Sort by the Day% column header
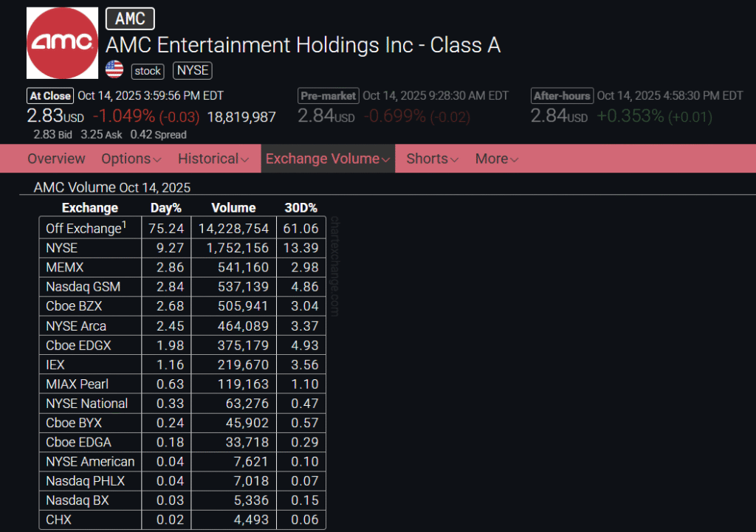 point(165,208)
